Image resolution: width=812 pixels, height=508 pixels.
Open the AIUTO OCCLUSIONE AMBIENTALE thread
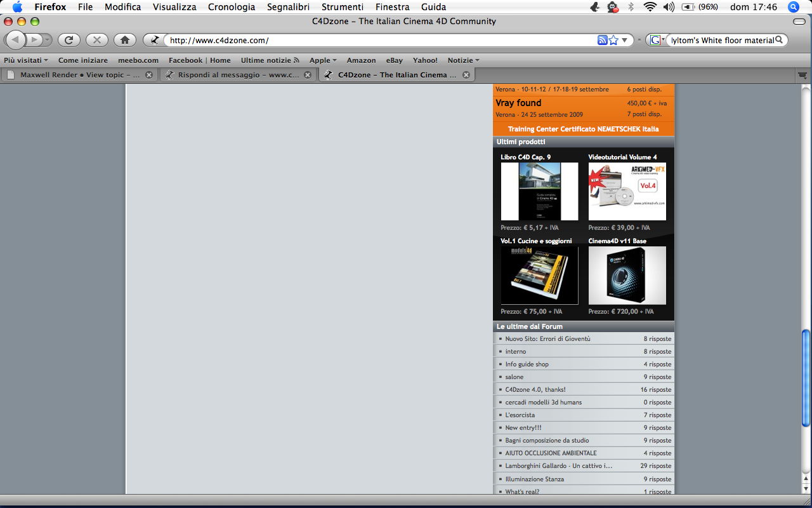click(551, 453)
